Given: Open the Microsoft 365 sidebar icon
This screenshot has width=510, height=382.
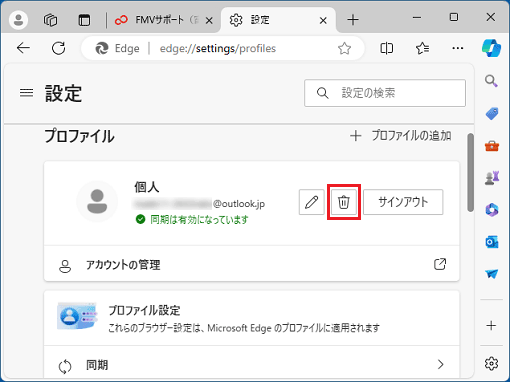Looking at the screenshot, I should coord(492,210).
